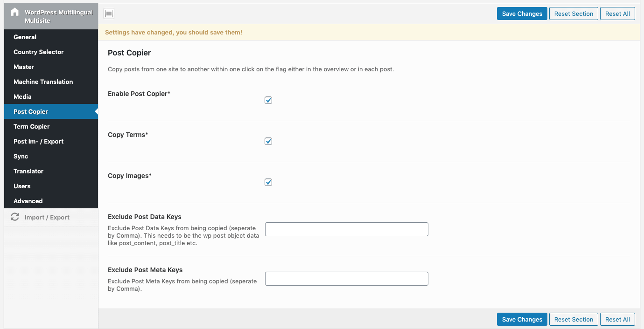
Task: Disable the Enable Post Copier checkbox
Action: pyautogui.click(x=268, y=100)
